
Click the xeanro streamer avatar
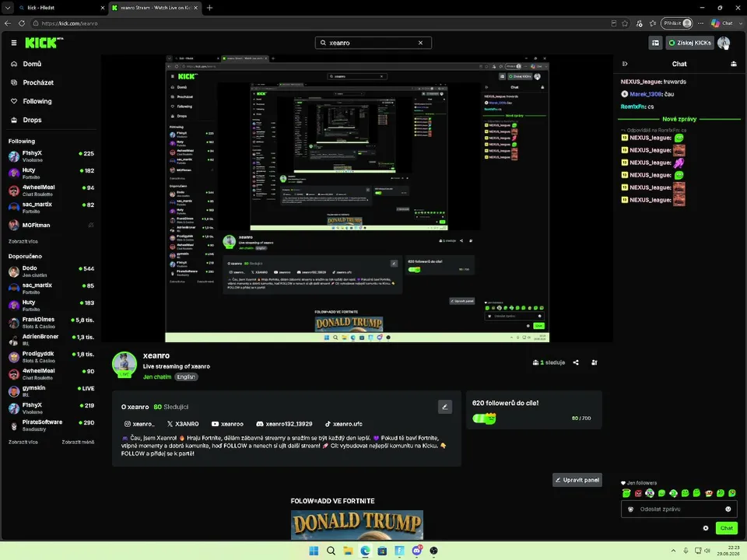(124, 365)
